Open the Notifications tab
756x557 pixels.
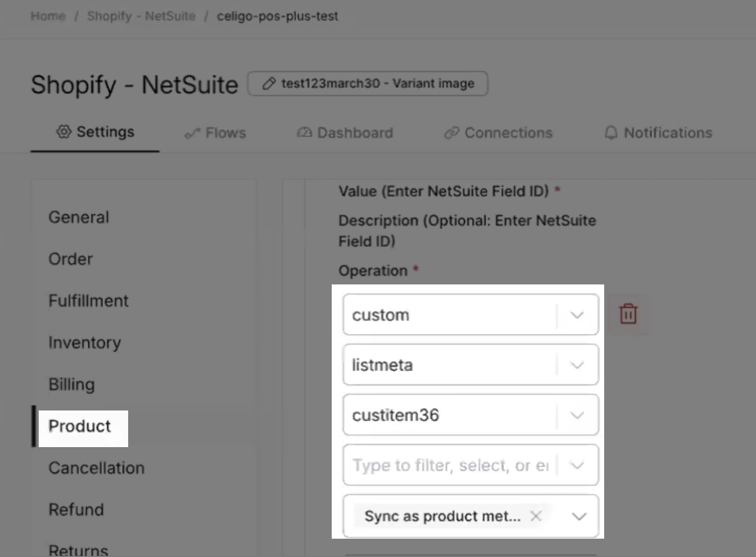658,133
